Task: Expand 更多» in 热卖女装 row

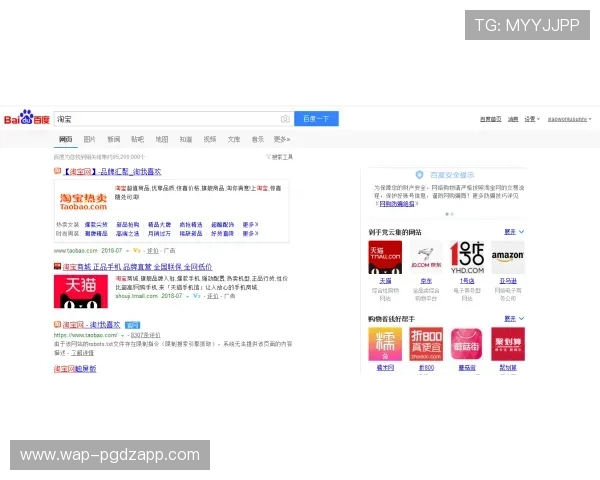Action: (x=250, y=225)
